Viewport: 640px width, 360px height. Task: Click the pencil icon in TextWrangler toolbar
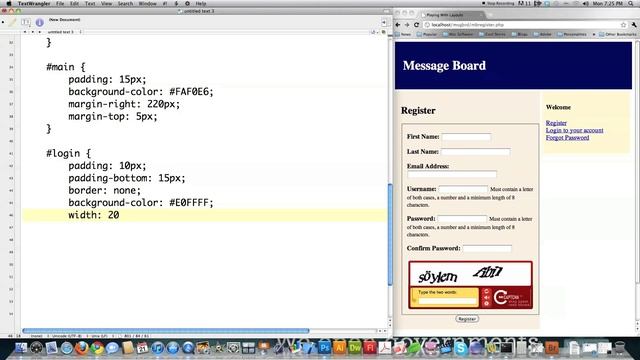tap(13, 22)
